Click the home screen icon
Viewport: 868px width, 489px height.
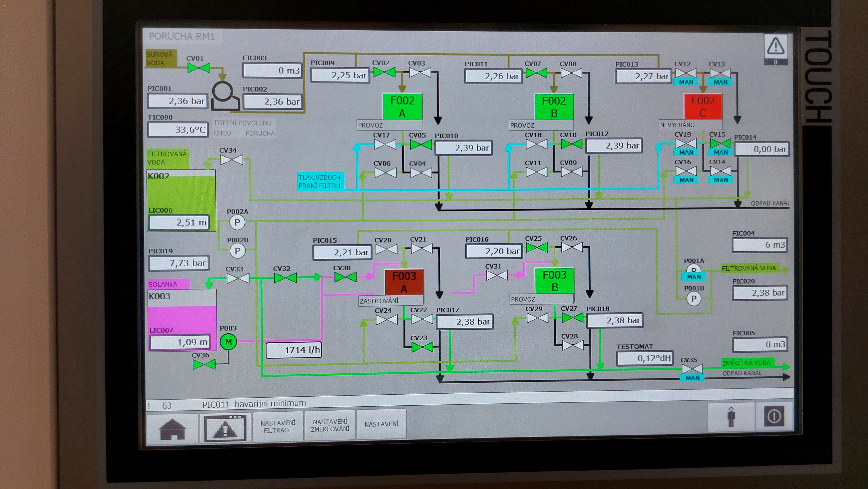172,429
